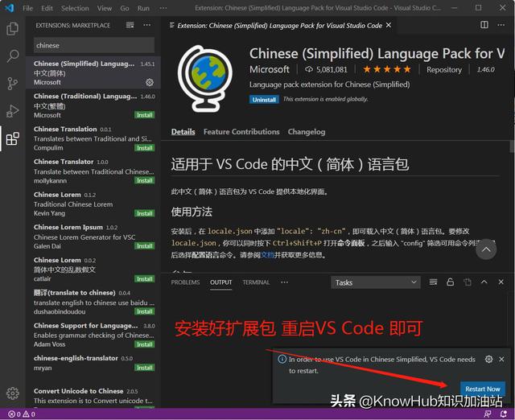Click errors and warnings status bar indicator
Viewport: 515px width, 420px height.
tap(22, 414)
